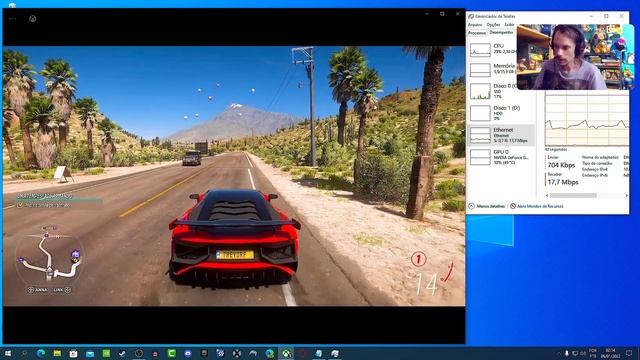Open the volume tray icon
Screen dimensions: 640x360
coord(583,353)
